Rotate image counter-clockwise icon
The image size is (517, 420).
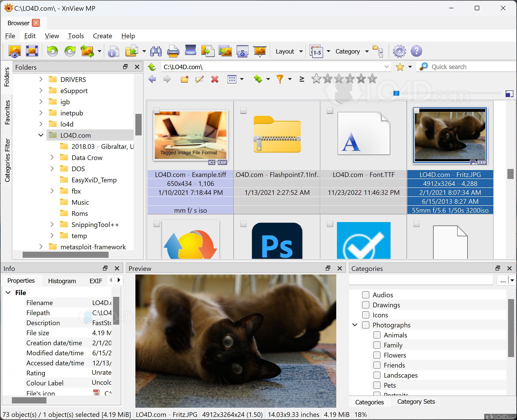pyautogui.click(x=52, y=51)
